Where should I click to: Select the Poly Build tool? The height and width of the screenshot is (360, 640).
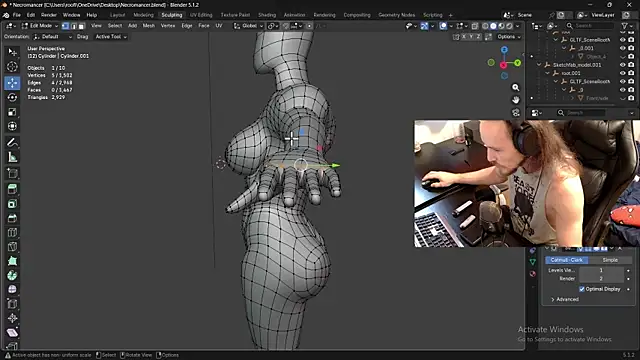tap(12, 261)
